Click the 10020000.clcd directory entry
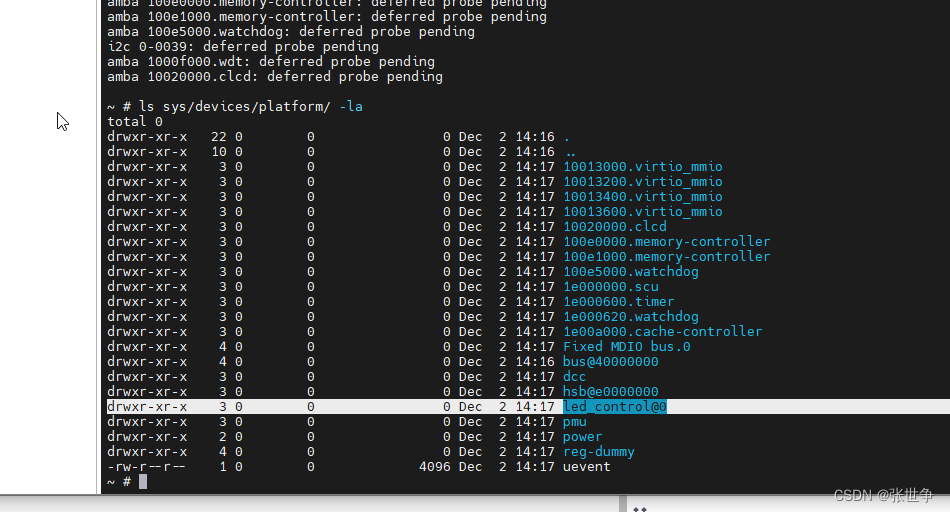Screen dimensions: 950x512 coord(614,227)
